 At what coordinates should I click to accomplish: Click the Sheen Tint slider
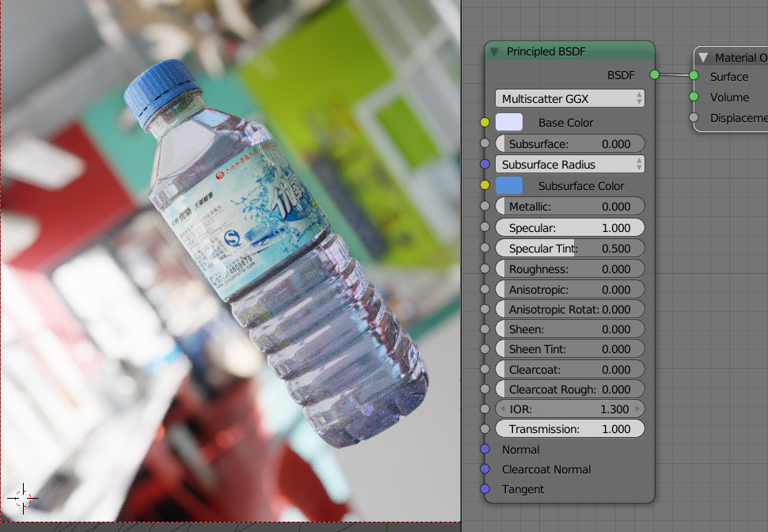[570, 349]
